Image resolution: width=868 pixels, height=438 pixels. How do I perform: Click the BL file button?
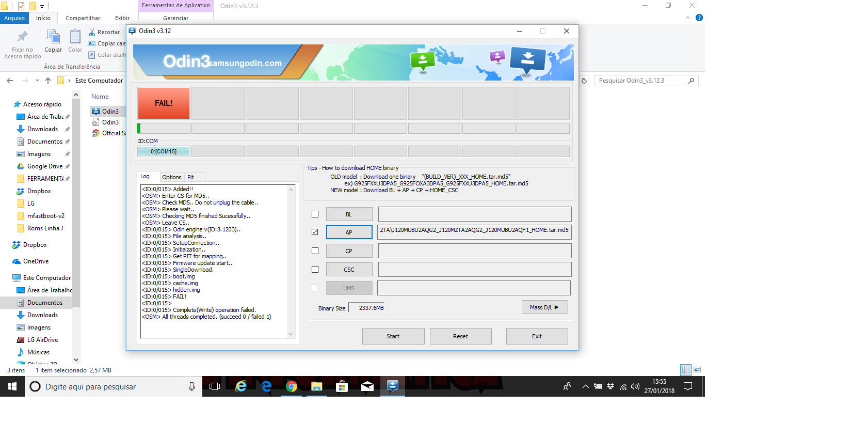tap(349, 214)
